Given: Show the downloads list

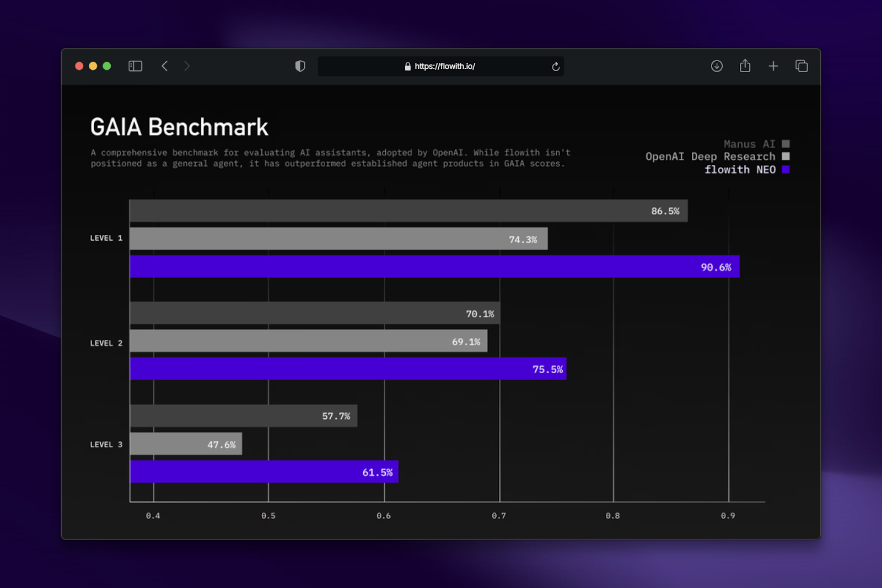Looking at the screenshot, I should pos(717,66).
